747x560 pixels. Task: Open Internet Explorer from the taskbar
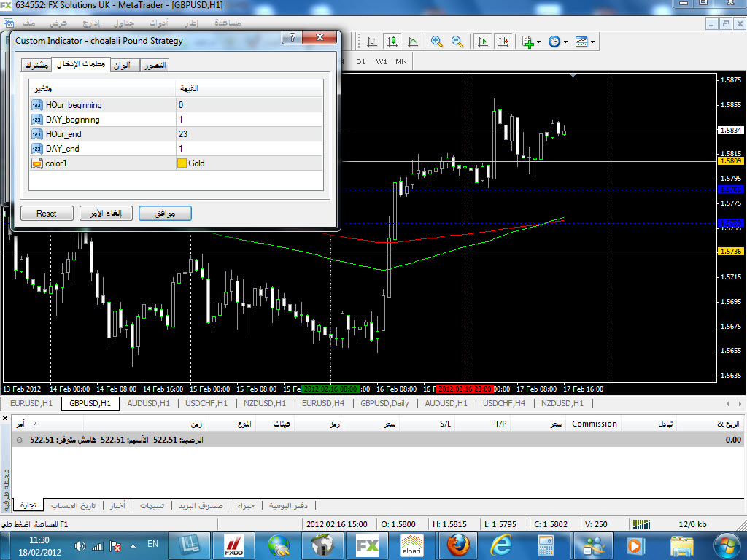click(x=500, y=545)
